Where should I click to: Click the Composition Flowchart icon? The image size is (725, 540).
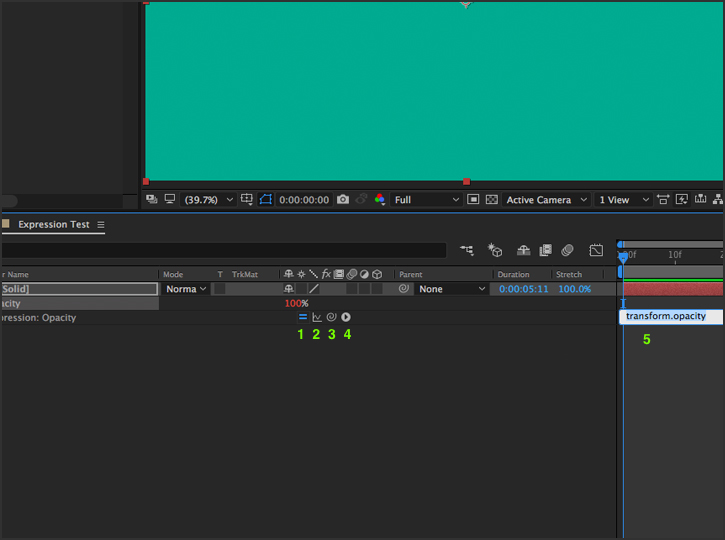tap(718, 199)
